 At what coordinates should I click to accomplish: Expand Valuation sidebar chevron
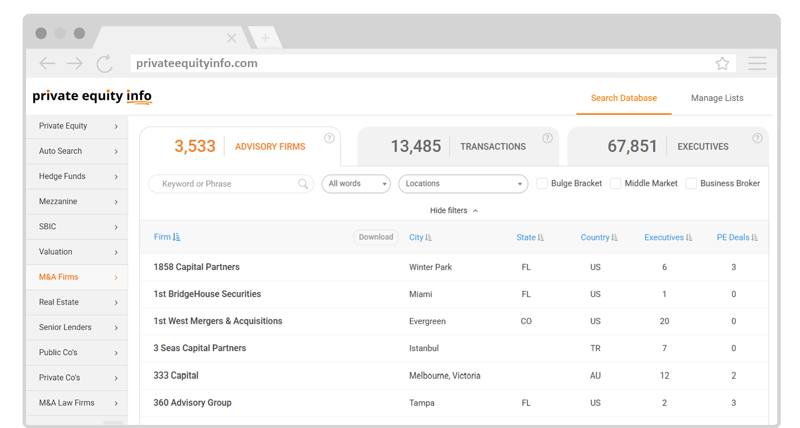click(x=116, y=253)
